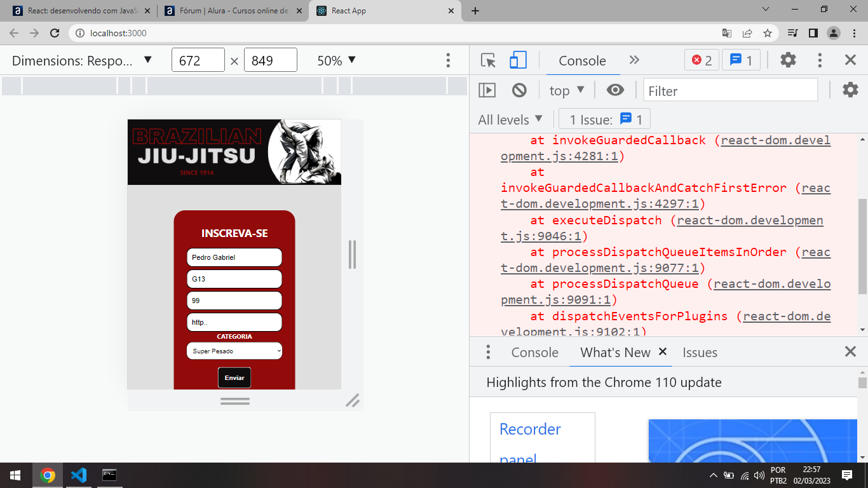Viewport: 868px width, 488px height.
Task: Grab the viewport right-edge resize handle
Action: [x=352, y=254]
